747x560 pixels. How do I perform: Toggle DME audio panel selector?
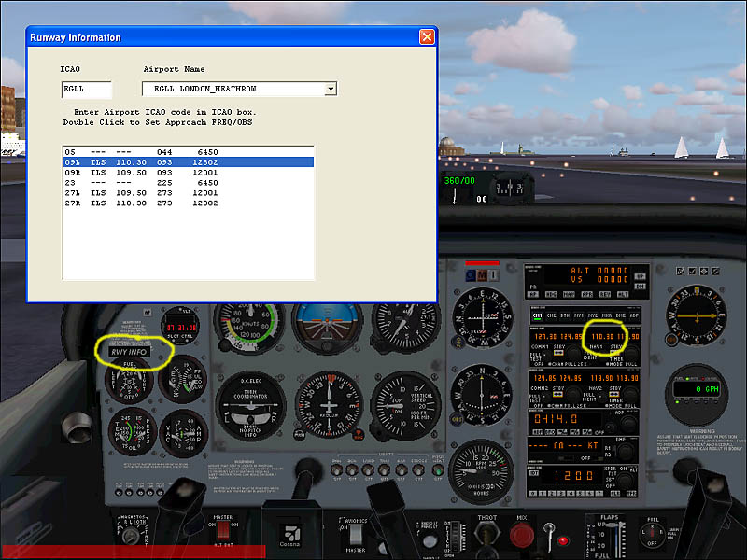(x=620, y=315)
